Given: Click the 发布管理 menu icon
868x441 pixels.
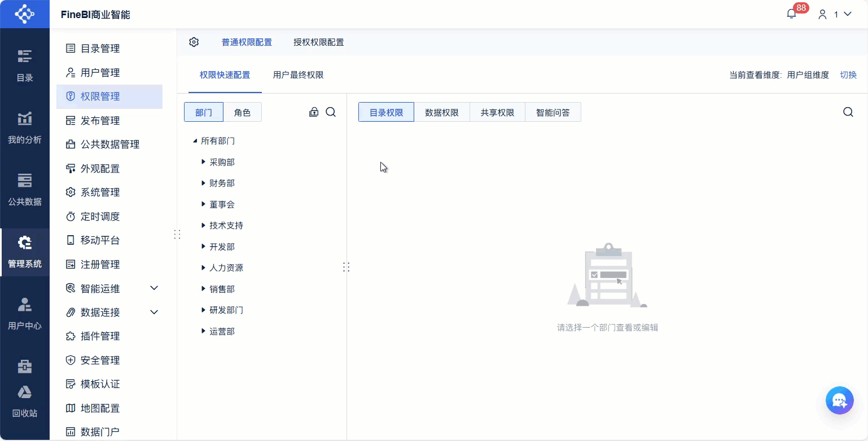Looking at the screenshot, I should pos(71,121).
